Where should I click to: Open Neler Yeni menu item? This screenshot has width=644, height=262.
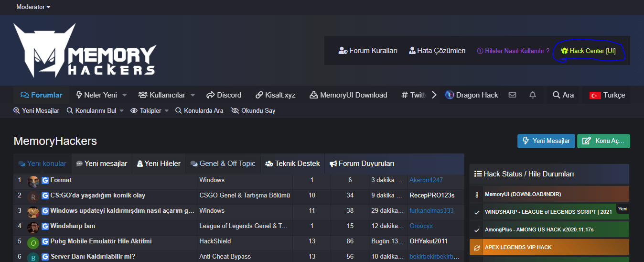click(96, 95)
